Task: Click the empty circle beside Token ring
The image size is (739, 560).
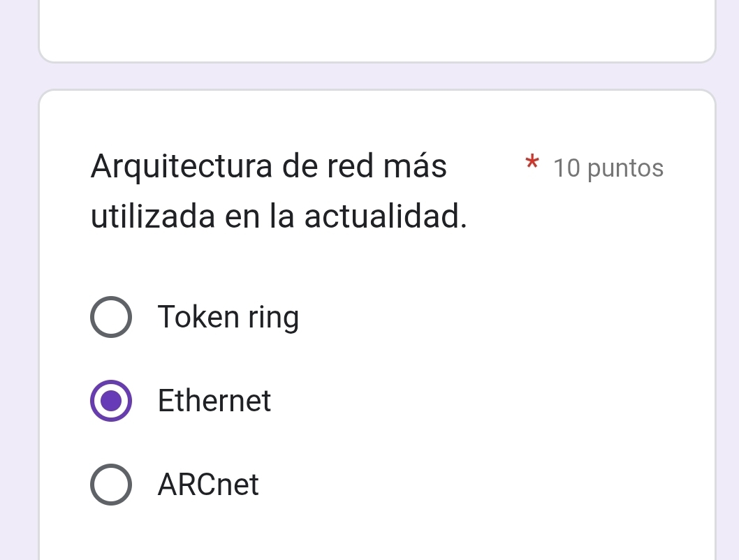Action: tap(110, 317)
